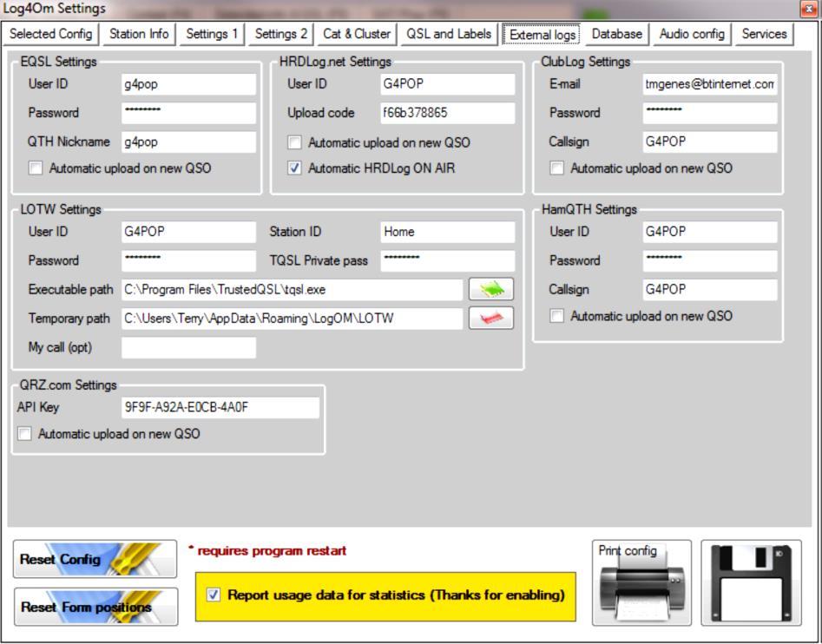Enable HamQTH automatic upload on new QSO
This screenshot has height=644, width=822.
point(556,316)
